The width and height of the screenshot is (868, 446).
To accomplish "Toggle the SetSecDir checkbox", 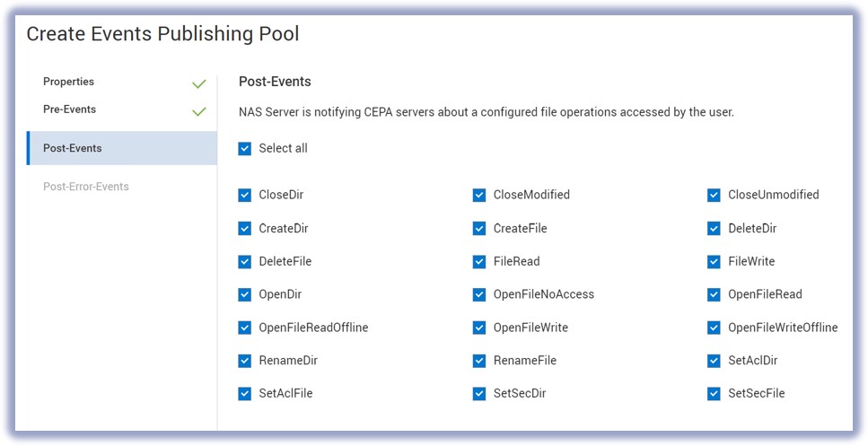I will 479,394.
